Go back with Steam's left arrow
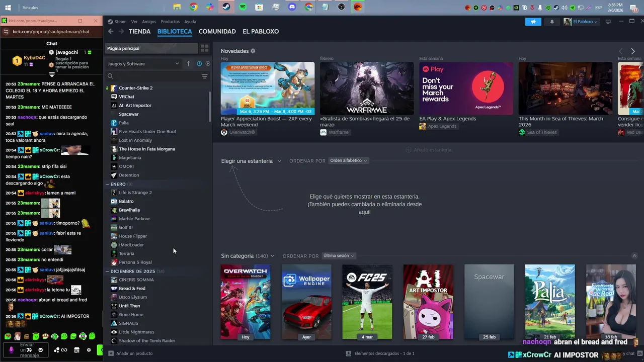Image resolution: width=644 pixels, height=362 pixels. 111,31
